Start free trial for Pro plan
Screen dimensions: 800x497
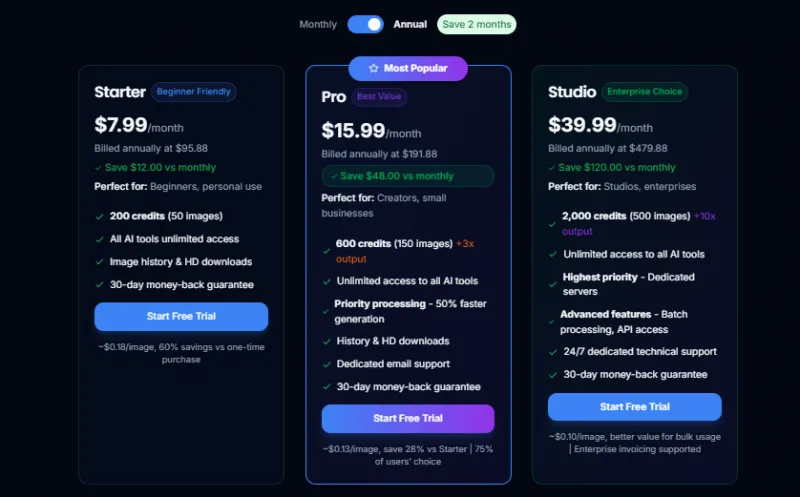(x=408, y=418)
